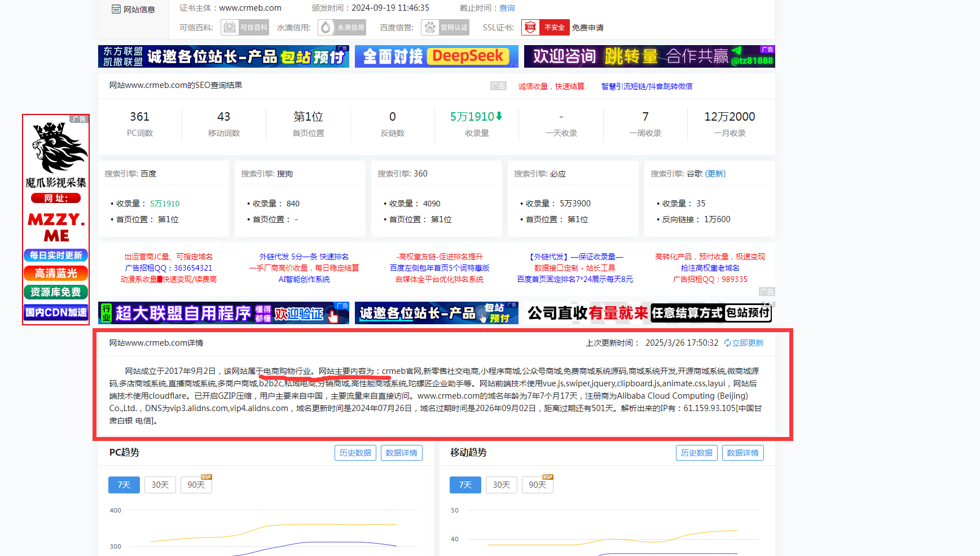Open the 水滴信用 badge
Viewport: 980px width, 556px height.
(342, 27)
